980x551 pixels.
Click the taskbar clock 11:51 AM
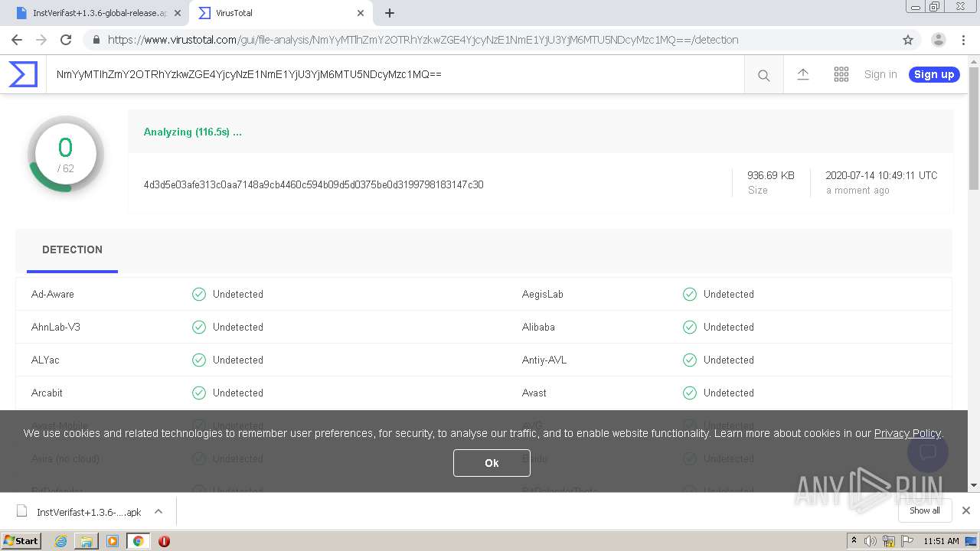pyautogui.click(x=941, y=541)
